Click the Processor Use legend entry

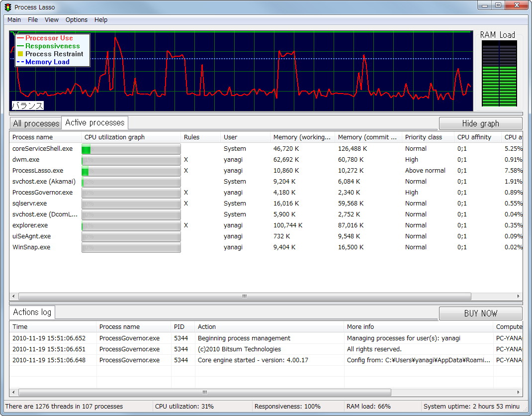click(49, 38)
